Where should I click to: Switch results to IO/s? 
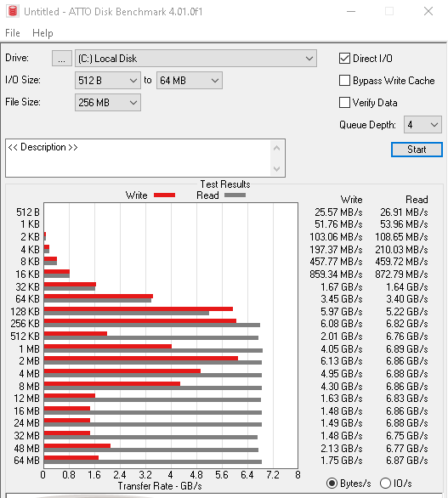tap(385, 483)
